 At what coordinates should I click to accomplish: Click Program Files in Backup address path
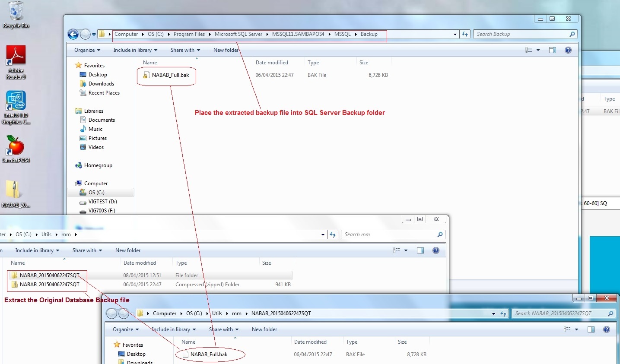point(189,34)
